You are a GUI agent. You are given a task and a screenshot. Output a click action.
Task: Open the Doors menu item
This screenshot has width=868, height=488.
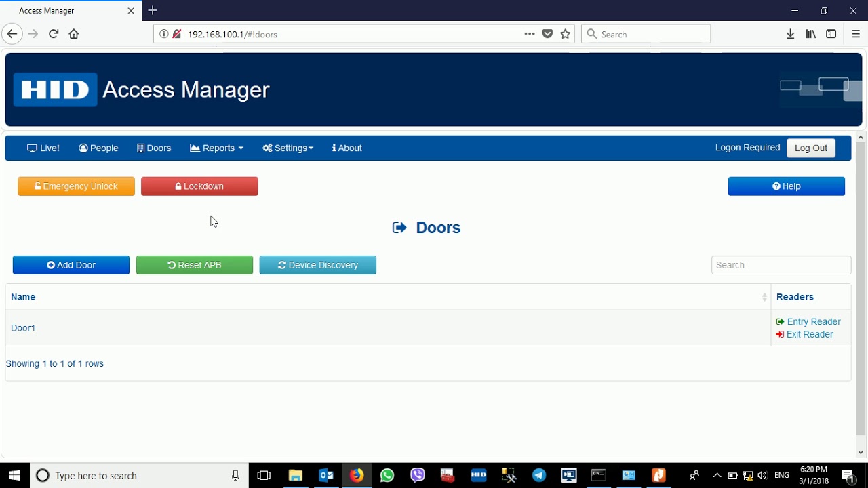[x=154, y=148]
